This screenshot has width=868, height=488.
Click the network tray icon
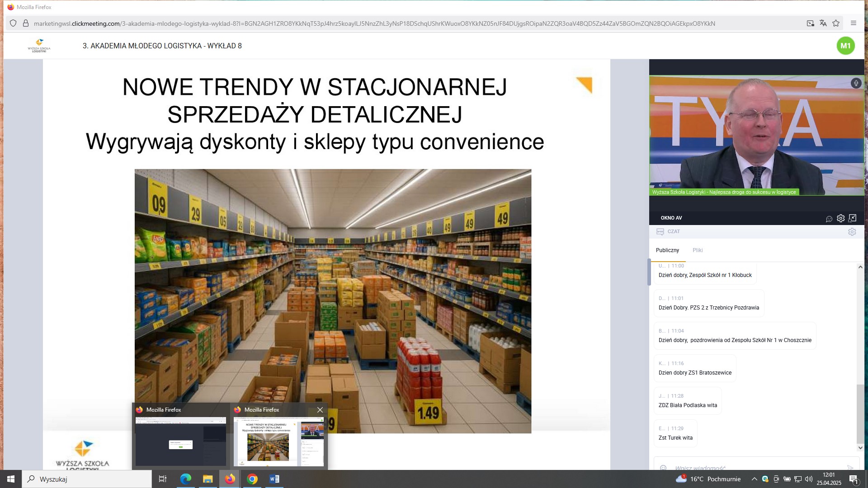pos(798,479)
